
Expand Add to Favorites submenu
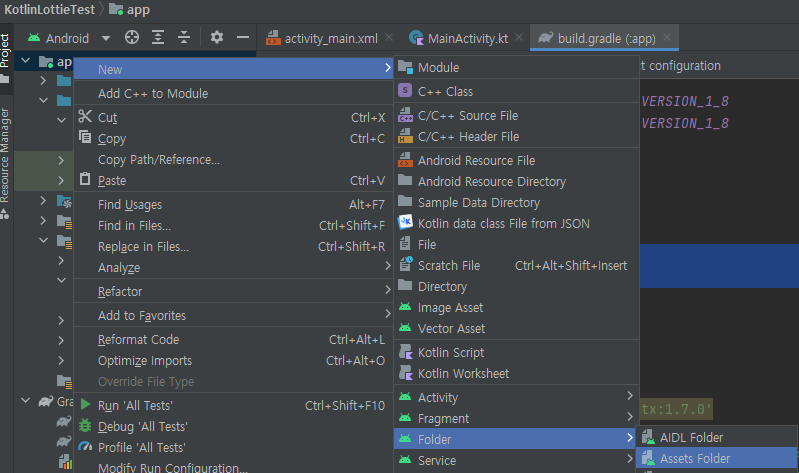(233, 316)
